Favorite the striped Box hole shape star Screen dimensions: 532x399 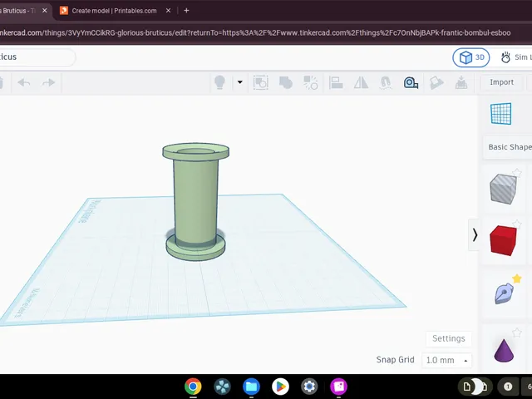pyautogui.click(x=517, y=173)
